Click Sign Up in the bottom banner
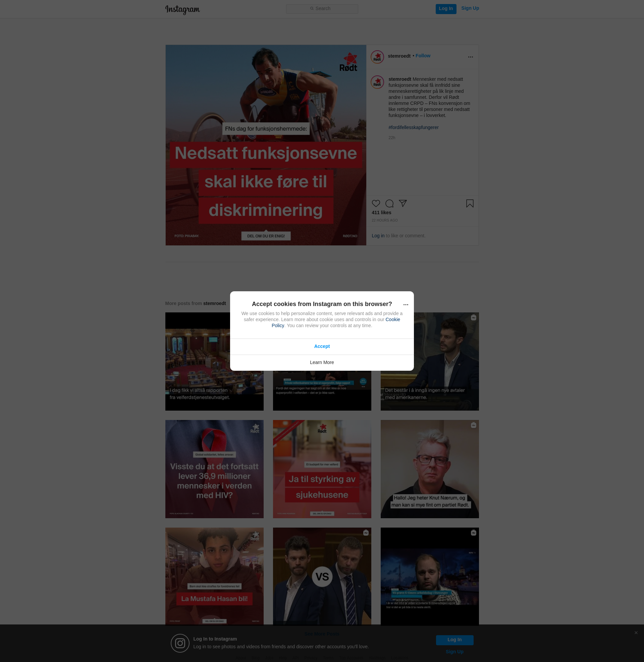The width and height of the screenshot is (644, 662). pyautogui.click(x=454, y=652)
